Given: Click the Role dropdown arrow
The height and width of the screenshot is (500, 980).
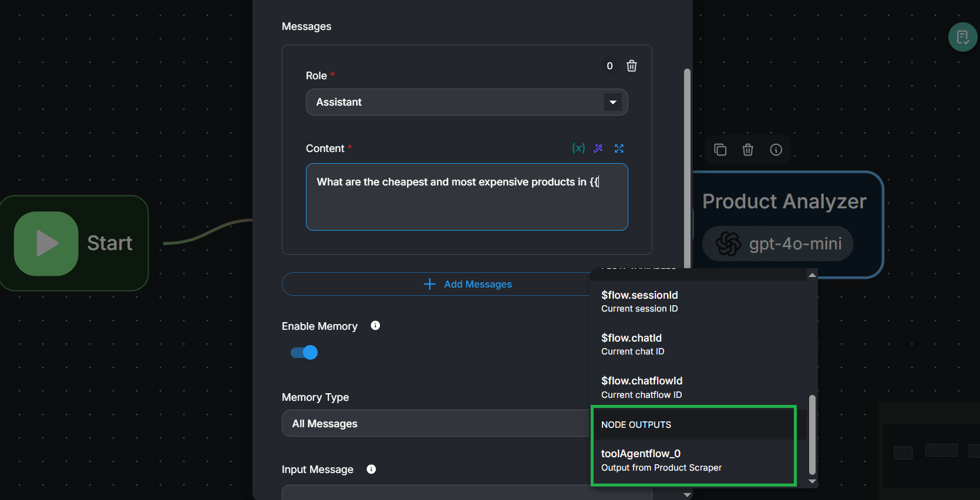Looking at the screenshot, I should coord(612,102).
